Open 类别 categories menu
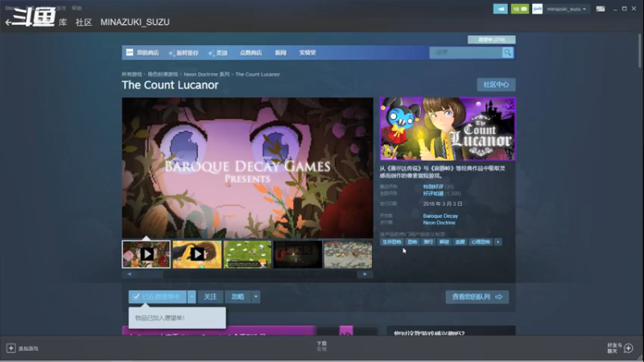 (x=218, y=52)
